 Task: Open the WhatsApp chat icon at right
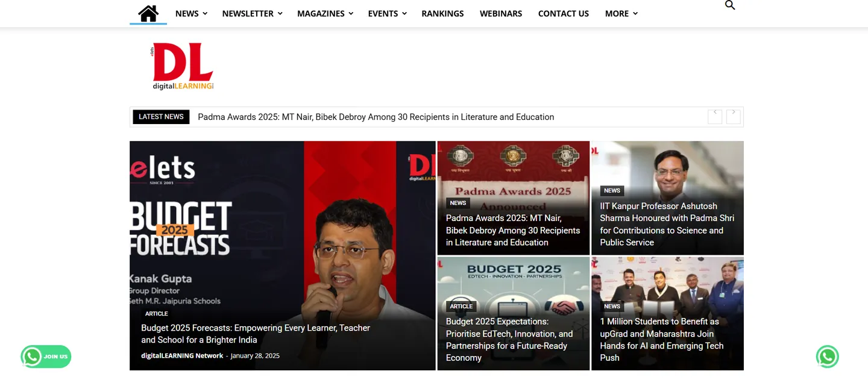tap(828, 356)
